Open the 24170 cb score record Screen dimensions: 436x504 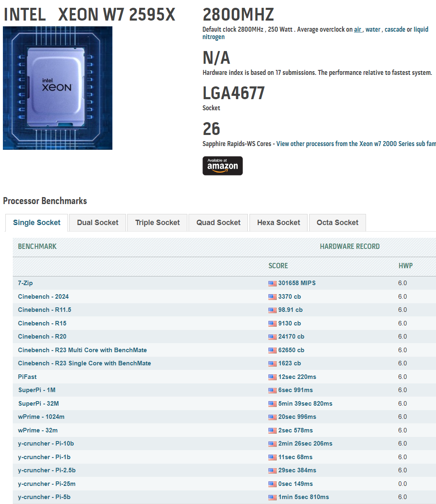click(291, 337)
